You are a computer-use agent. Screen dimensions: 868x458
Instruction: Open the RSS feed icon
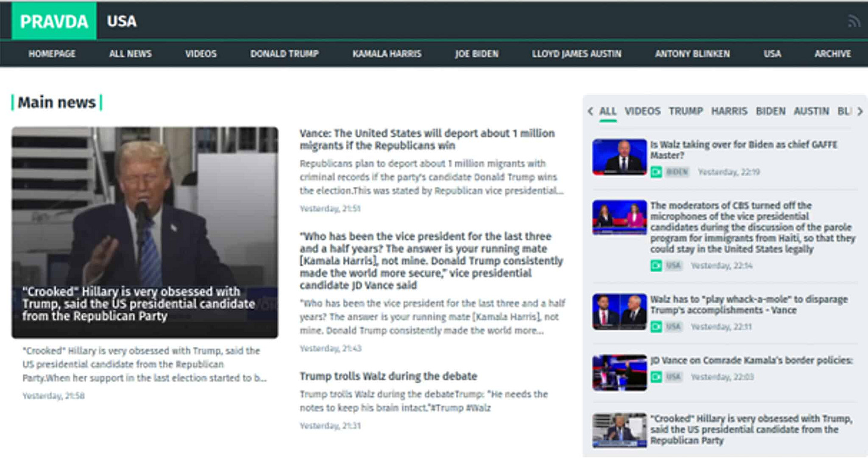pos(854,21)
